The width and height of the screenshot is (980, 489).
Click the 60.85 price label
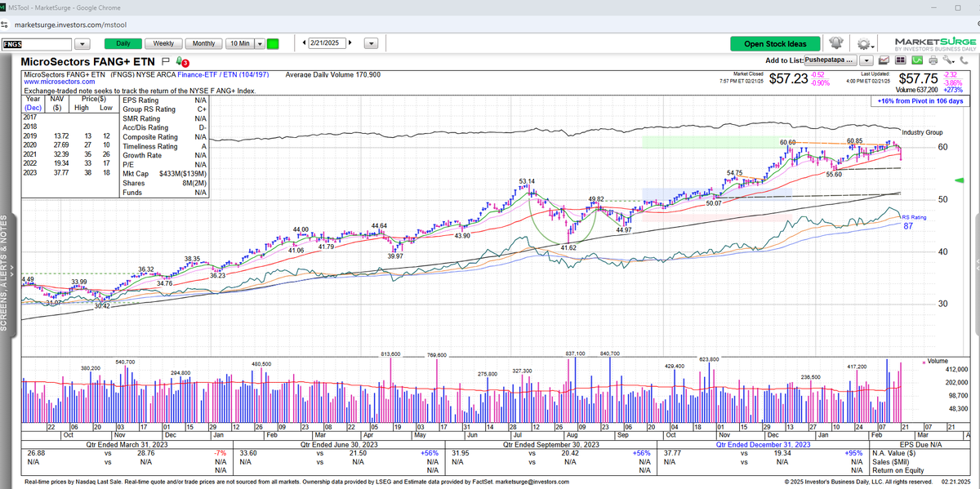click(855, 141)
